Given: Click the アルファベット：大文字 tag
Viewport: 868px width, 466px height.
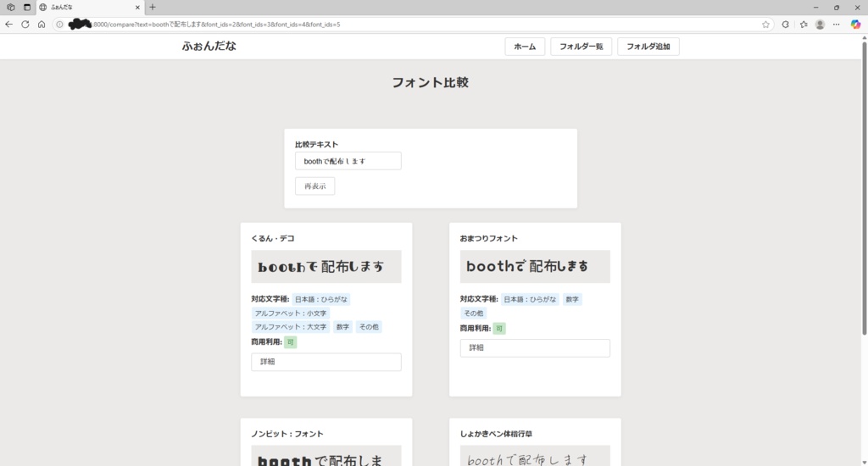Looking at the screenshot, I should [291, 327].
